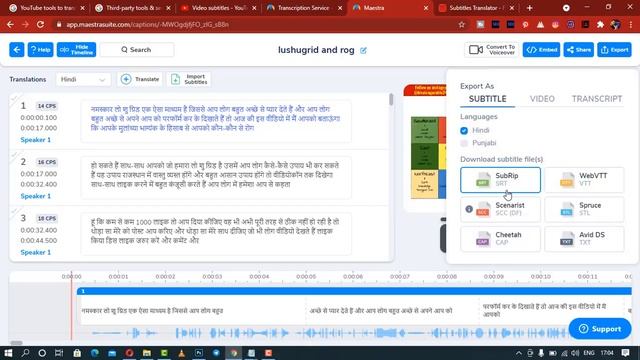Reload the page
640x360 pixels.
point(40,25)
